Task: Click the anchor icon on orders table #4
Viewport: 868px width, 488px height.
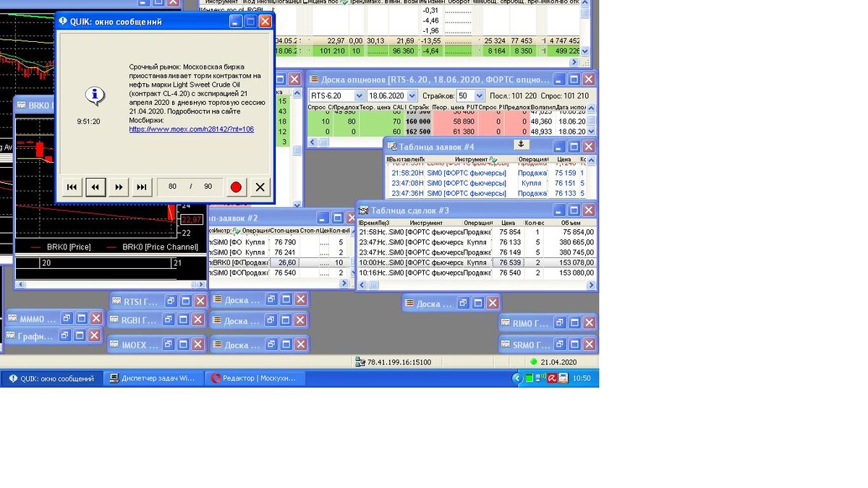Action: pos(522,145)
